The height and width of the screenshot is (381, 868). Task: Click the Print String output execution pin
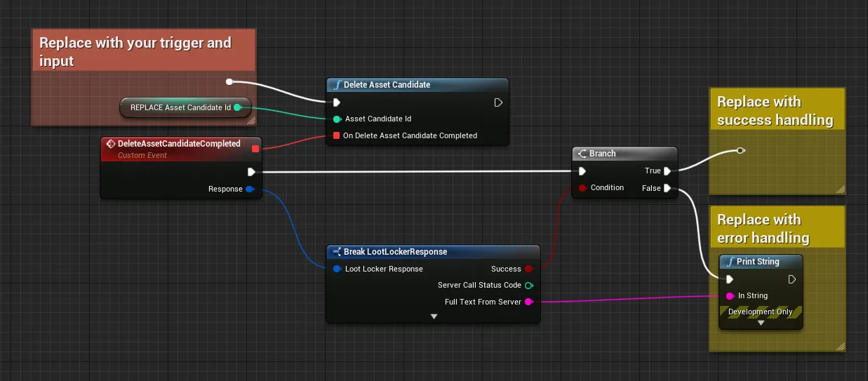(792, 279)
